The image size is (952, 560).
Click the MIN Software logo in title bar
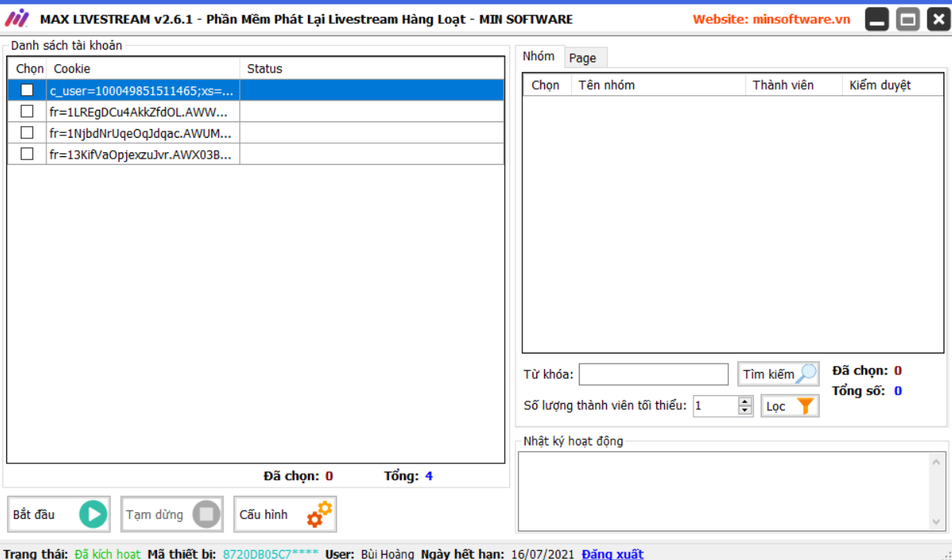pyautogui.click(x=17, y=19)
